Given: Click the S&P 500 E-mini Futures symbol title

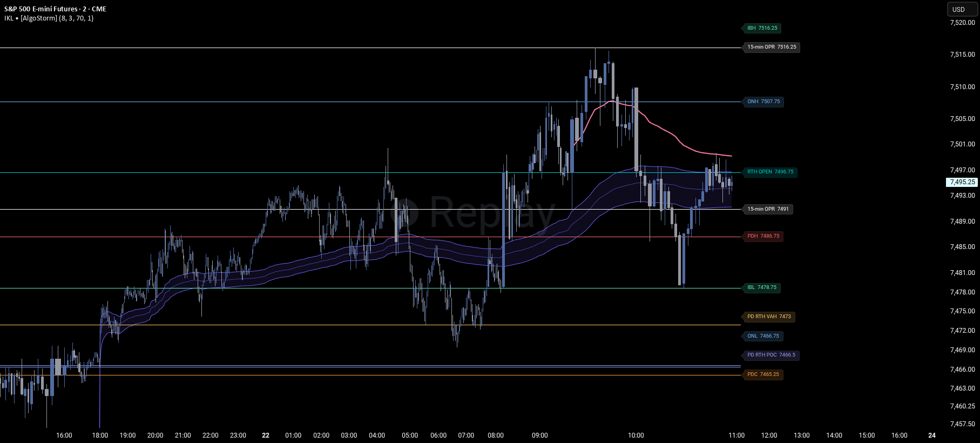Looking at the screenshot, I should [x=55, y=9].
